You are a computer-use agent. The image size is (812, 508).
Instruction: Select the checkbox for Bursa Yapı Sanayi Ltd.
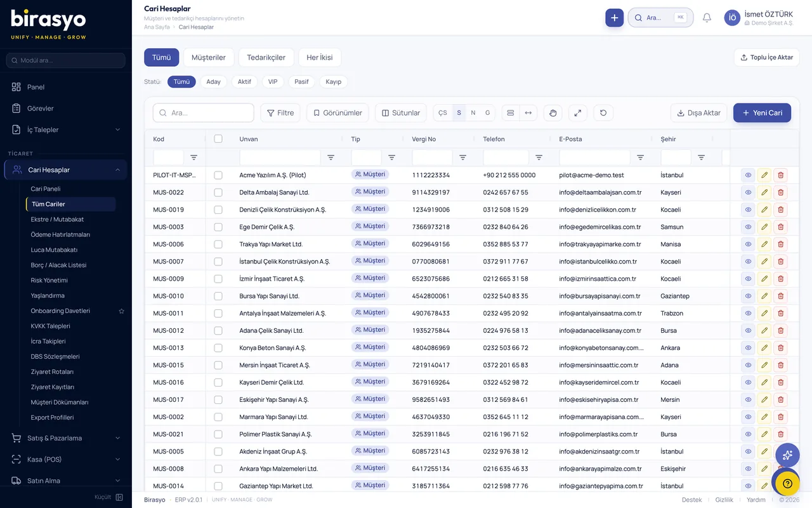pos(218,296)
